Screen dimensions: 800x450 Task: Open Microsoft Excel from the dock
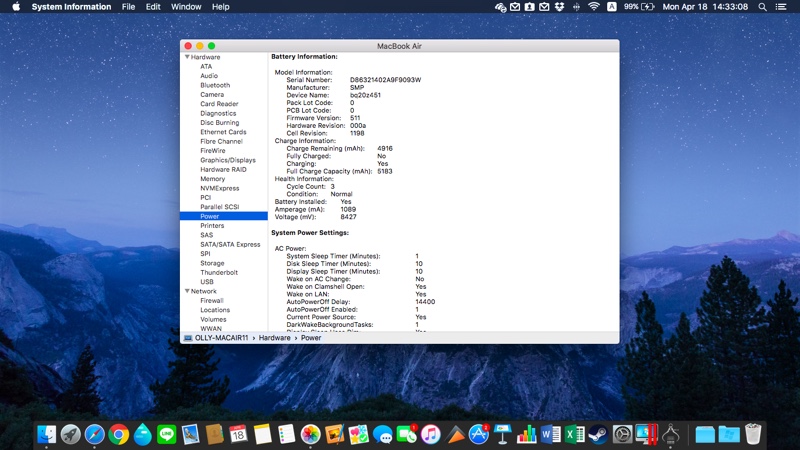[x=574, y=435]
